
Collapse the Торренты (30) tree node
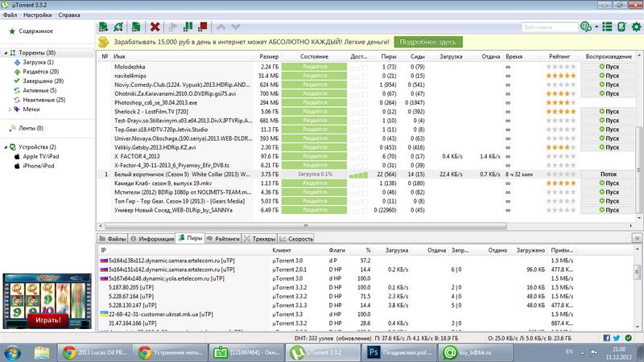coord(6,53)
